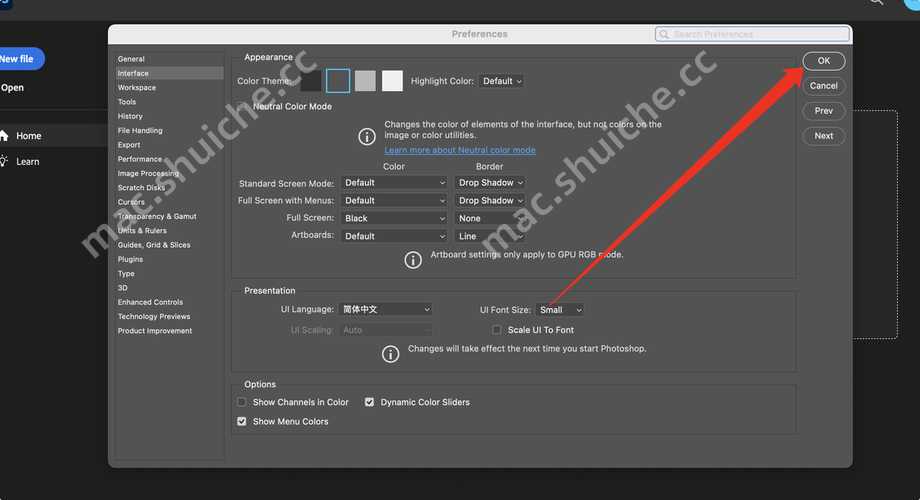
Task: Open Learn more about Neutral color mode link
Action: coord(460,150)
